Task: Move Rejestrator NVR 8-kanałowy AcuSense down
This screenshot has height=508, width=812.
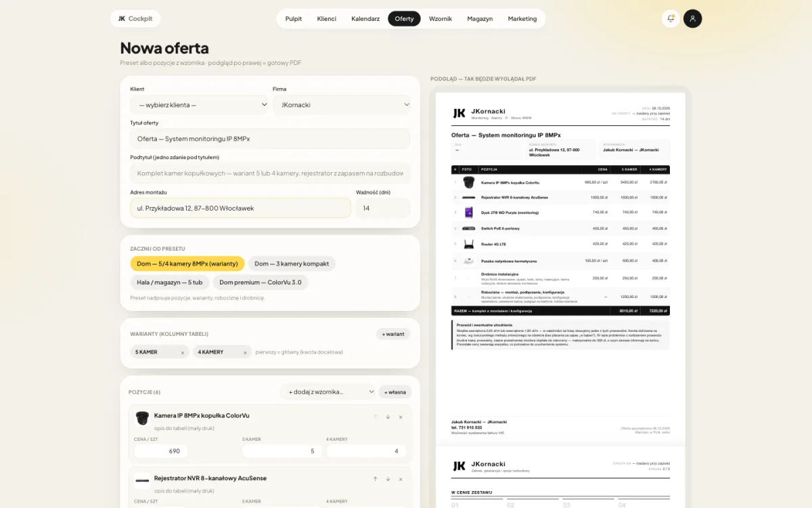Action: 388,479
